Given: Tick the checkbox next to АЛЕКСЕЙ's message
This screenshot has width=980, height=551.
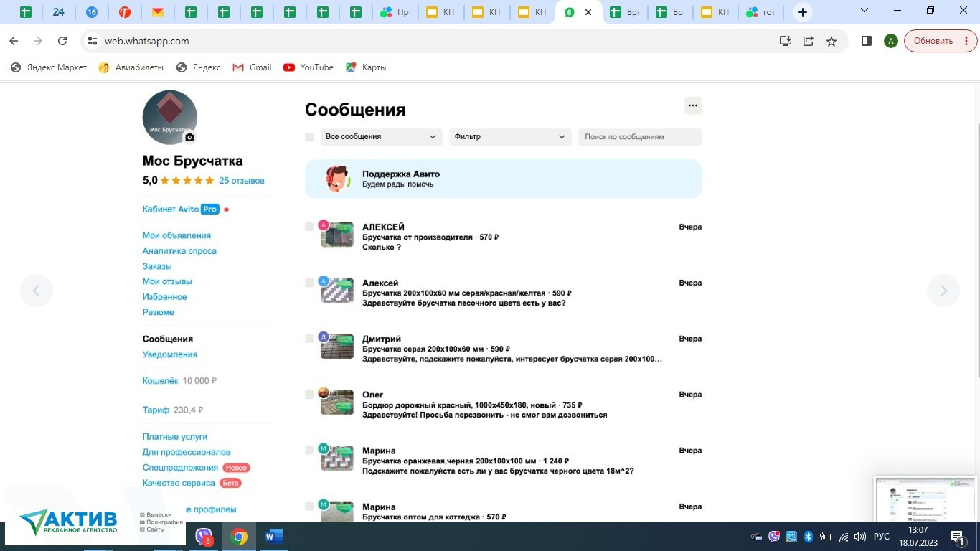Looking at the screenshot, I should coord(309,227).
